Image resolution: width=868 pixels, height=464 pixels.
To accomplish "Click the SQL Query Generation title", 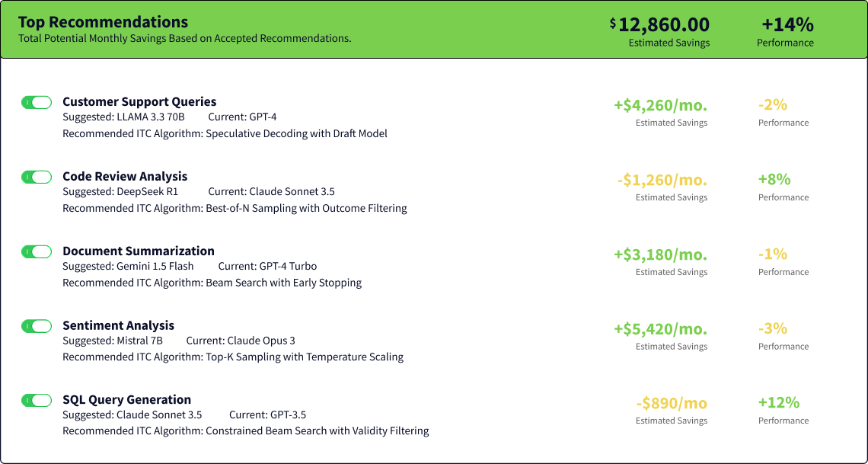I will [126, 400].
